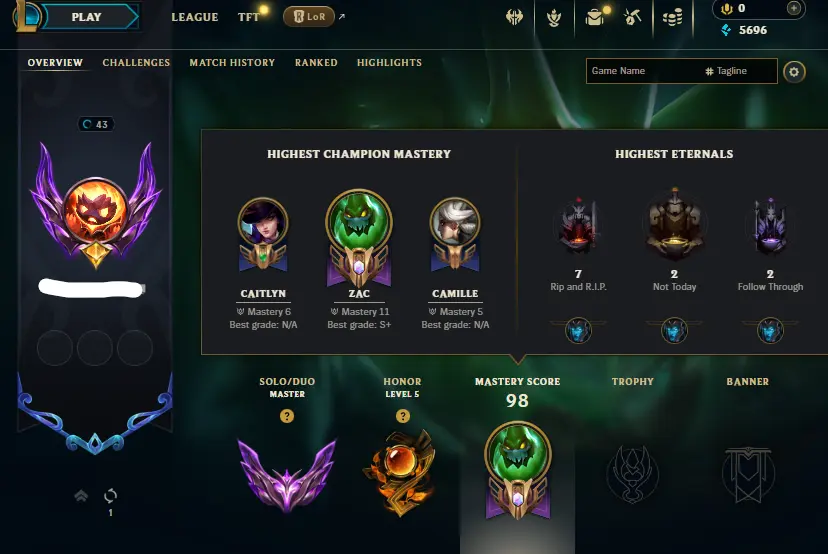Open the Hextech crafting hammer icon
The image size is (828, 554).
click(633, 17)
